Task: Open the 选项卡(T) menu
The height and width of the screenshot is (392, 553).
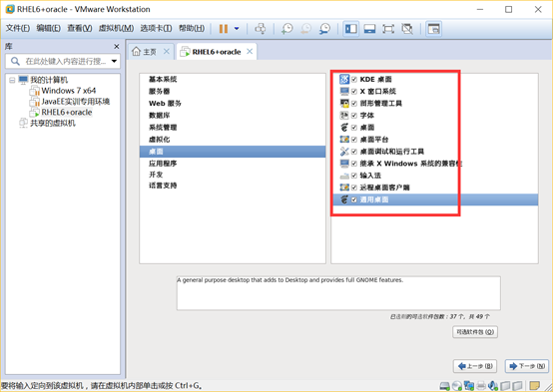Action: [156, 28]
